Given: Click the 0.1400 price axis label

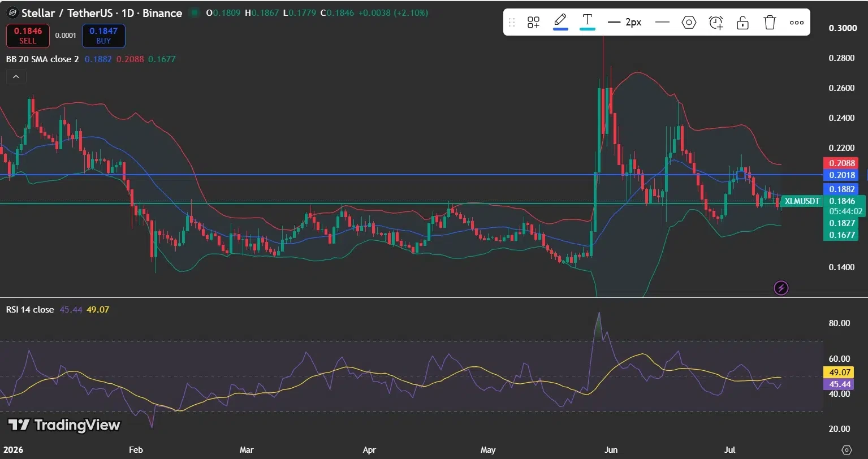Looking at the screenshot, I should [x=842, y=267].
